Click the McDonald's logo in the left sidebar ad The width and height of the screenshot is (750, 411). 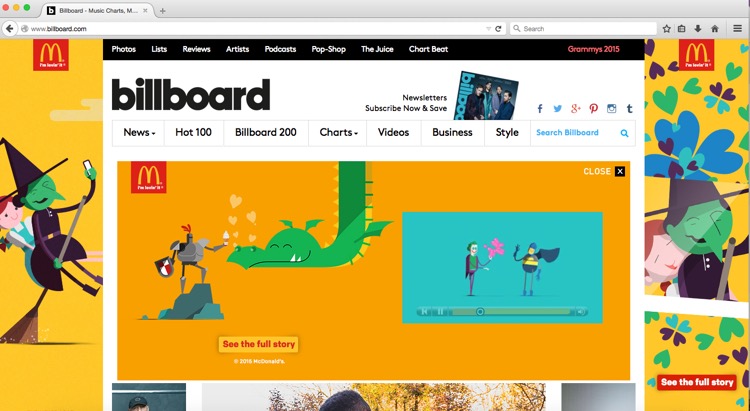tap(51, 55)
